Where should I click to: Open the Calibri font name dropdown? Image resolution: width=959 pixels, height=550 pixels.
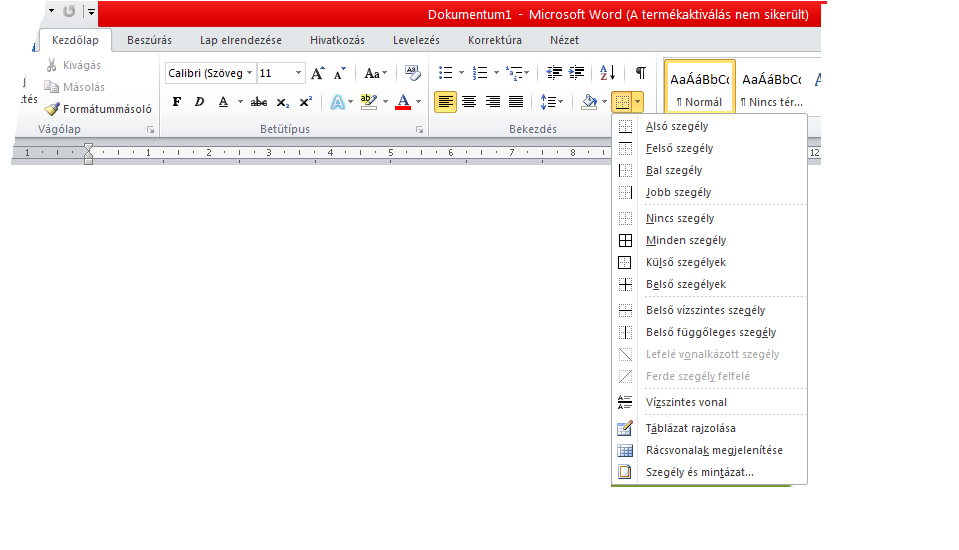250,73
